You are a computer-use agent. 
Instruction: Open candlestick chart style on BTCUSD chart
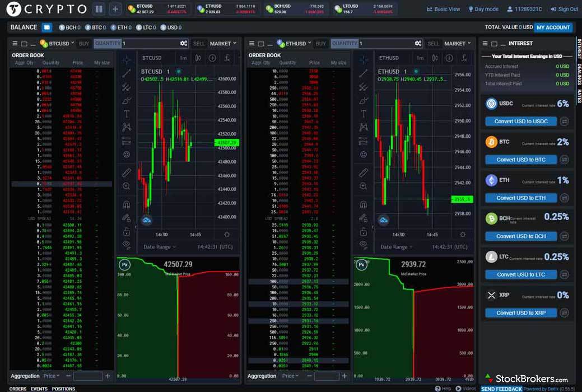click(x=198, y=58)
